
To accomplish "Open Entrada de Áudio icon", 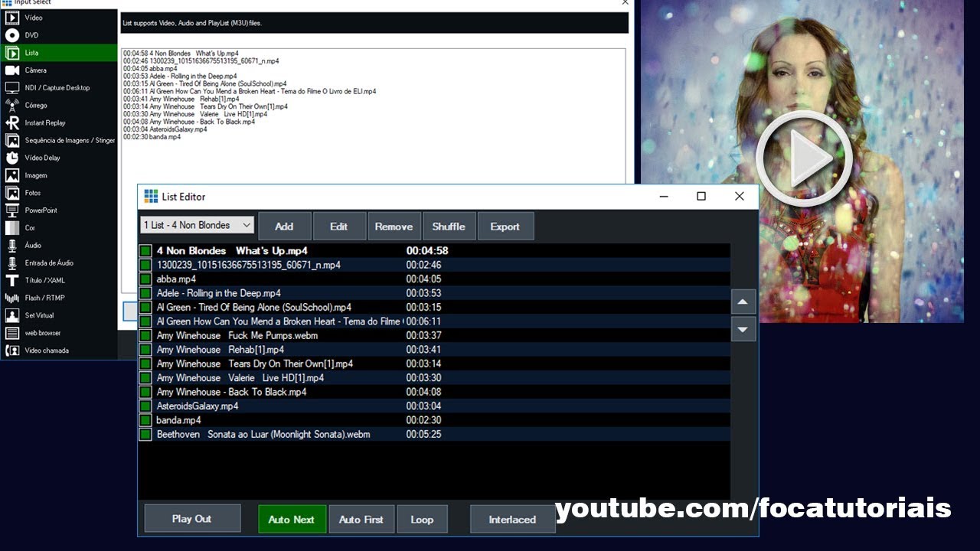I will [x=12, y=262].
